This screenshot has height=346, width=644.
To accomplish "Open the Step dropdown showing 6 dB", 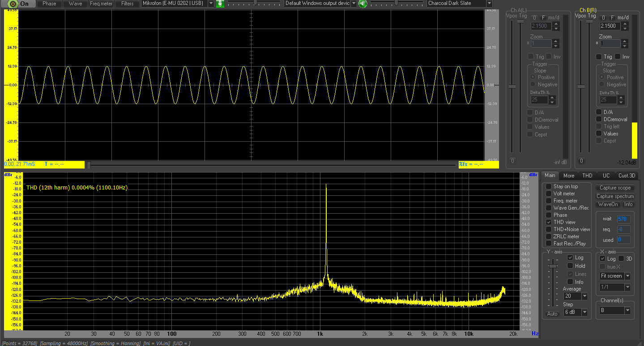I will (584, 312).
